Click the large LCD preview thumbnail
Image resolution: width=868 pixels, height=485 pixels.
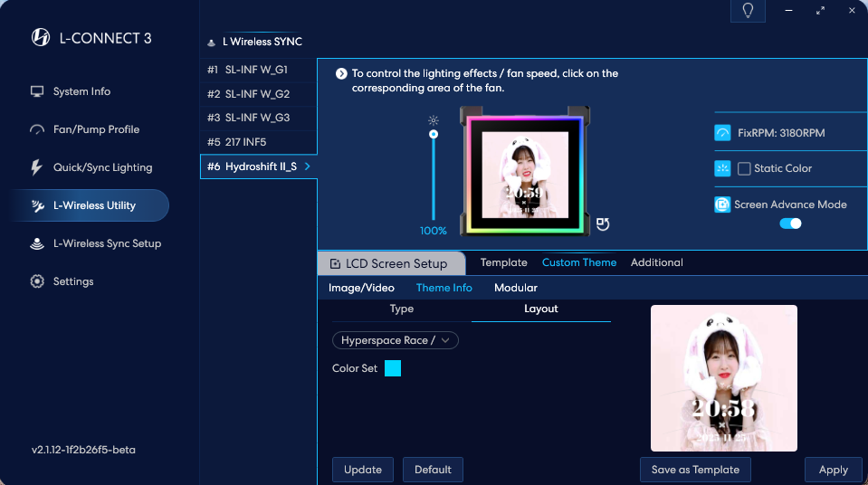click(723, 378)
